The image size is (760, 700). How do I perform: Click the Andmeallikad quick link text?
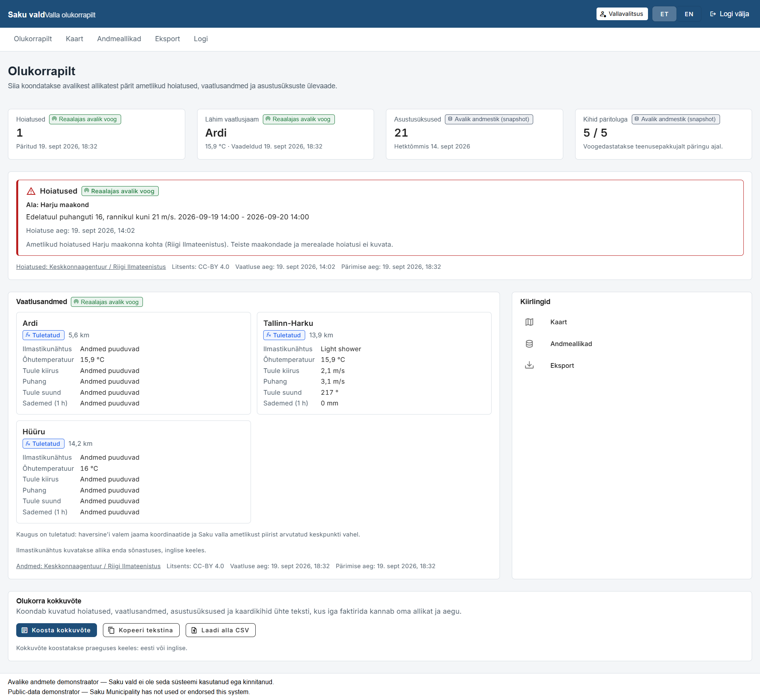571,344
